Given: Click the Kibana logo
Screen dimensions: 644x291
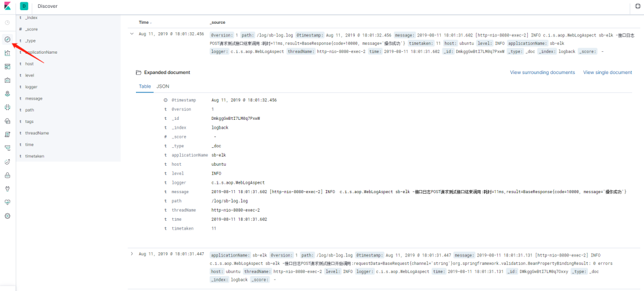Looking at the screenshot, I should [8, 6].
